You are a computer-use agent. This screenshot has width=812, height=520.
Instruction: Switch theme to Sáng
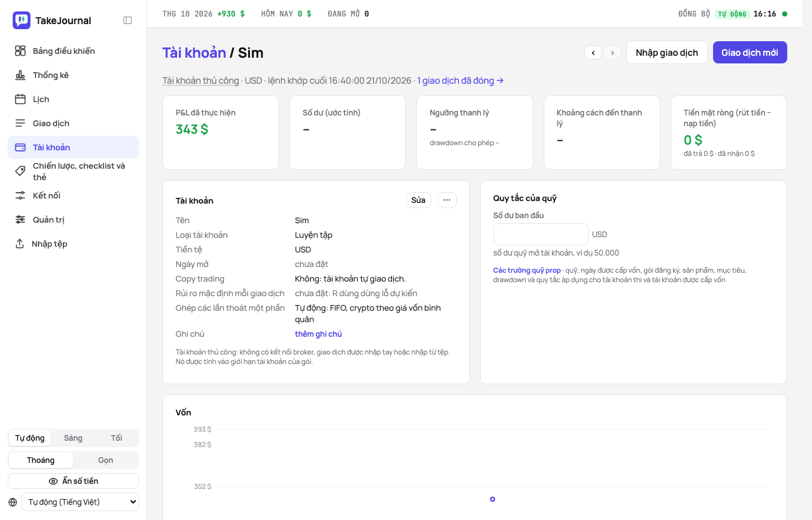tap(73, 438)
